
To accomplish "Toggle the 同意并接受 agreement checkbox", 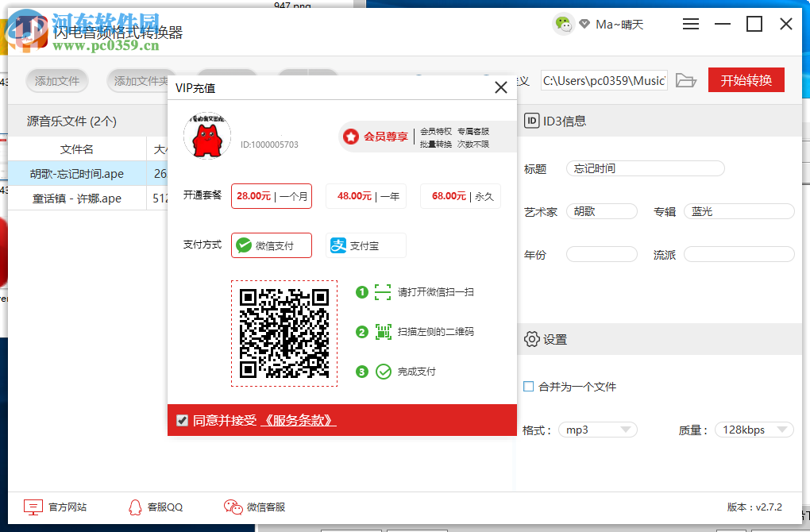I will coord(182,420).
